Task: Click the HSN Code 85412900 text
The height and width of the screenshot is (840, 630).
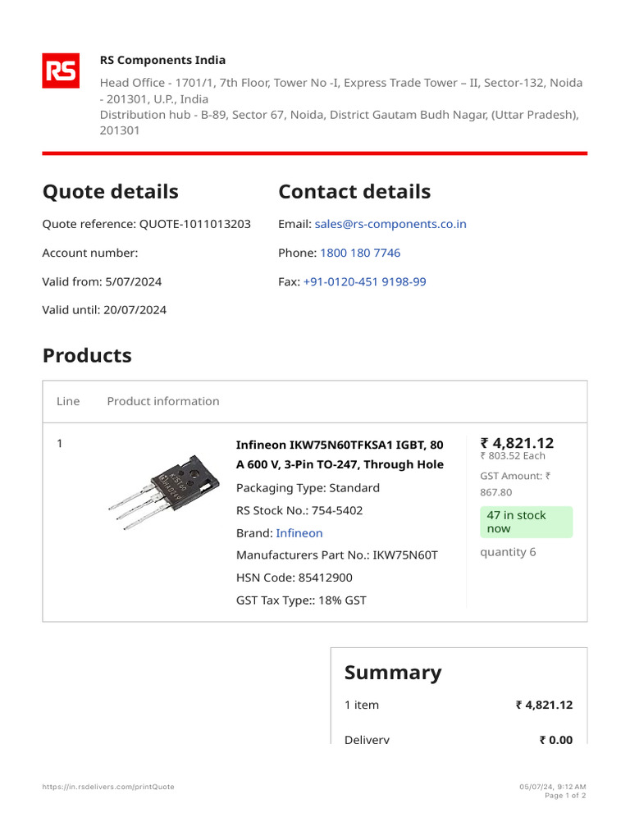Action: (x=294, y=577)
